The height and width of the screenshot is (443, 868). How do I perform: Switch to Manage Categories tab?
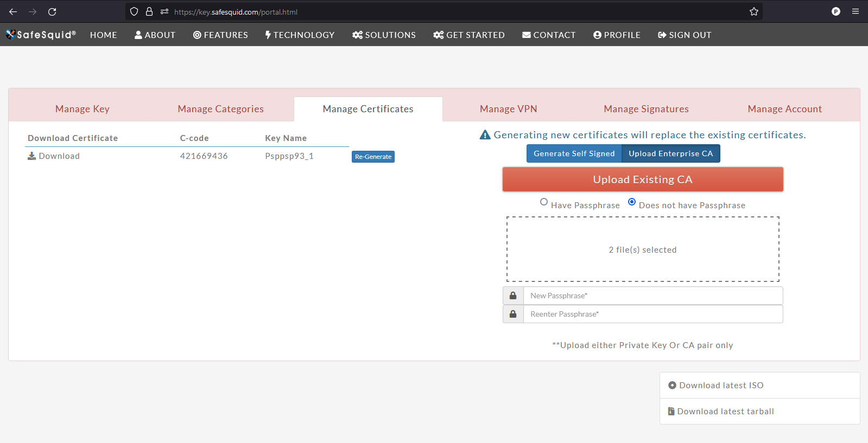(220, 109)
